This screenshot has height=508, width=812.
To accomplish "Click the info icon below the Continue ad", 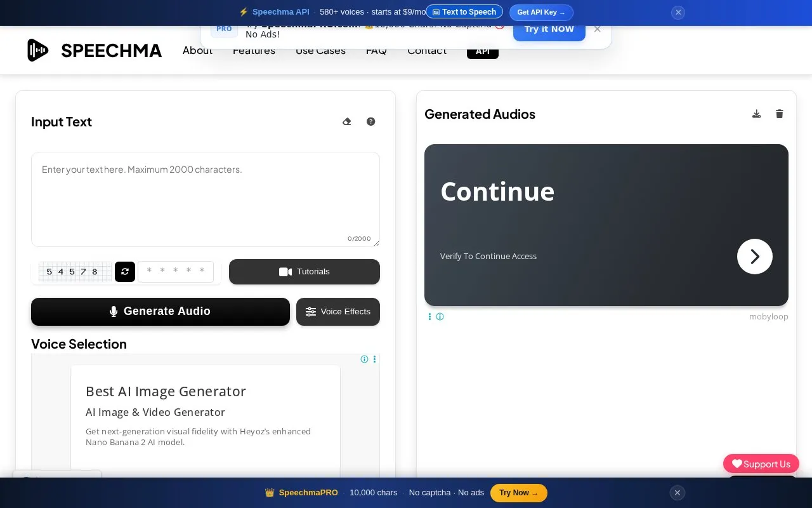I will (x=440, y=316).
